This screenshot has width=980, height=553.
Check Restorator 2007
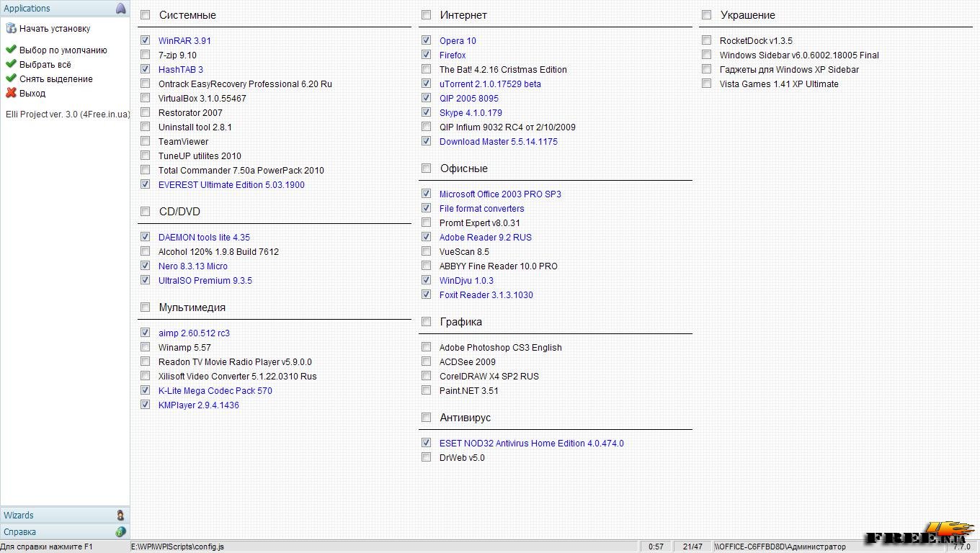(146, 112)
